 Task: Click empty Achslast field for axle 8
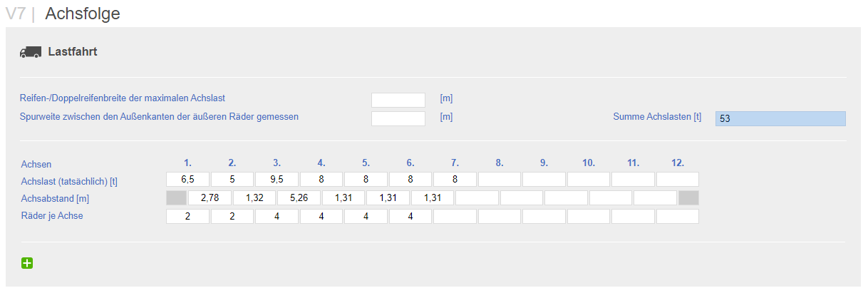click(500, 179)
